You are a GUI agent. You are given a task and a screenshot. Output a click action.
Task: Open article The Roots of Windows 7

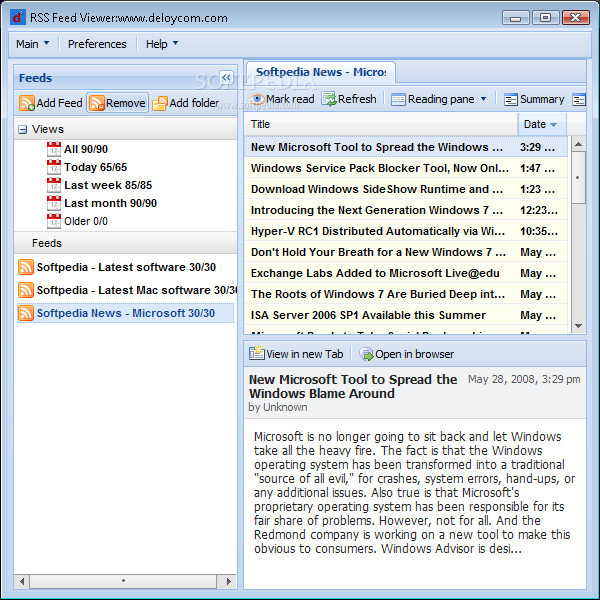pyautogui.click(x=406, y=294)
